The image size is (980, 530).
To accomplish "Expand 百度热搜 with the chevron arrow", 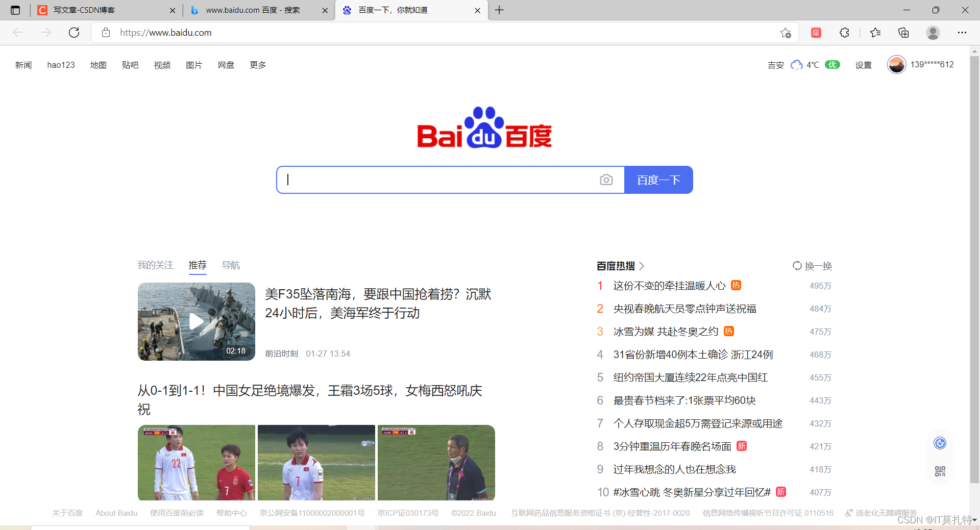I will pyautogui.click(x=642, y=266).
